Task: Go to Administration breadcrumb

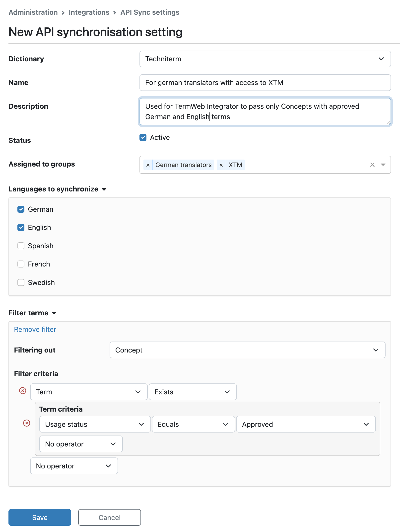Action: pos(33,12)
